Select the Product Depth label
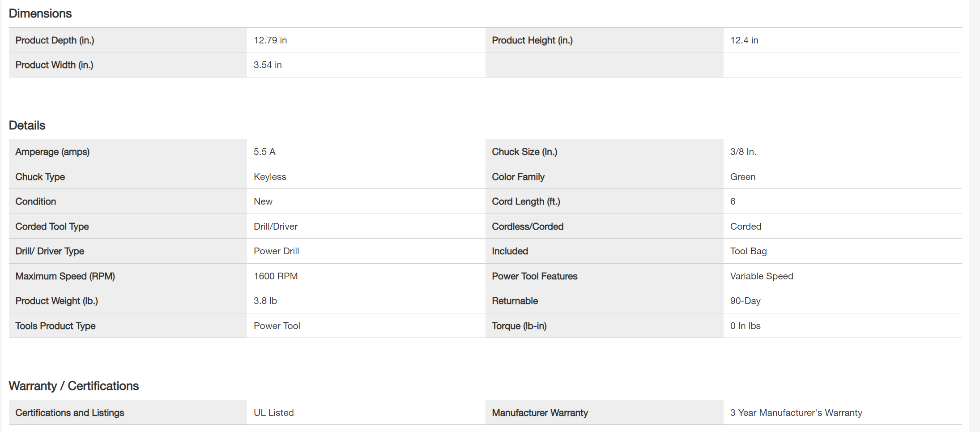The height and width of the screenshot is (432, 980). pyautogui.click(x=55, y=40)
